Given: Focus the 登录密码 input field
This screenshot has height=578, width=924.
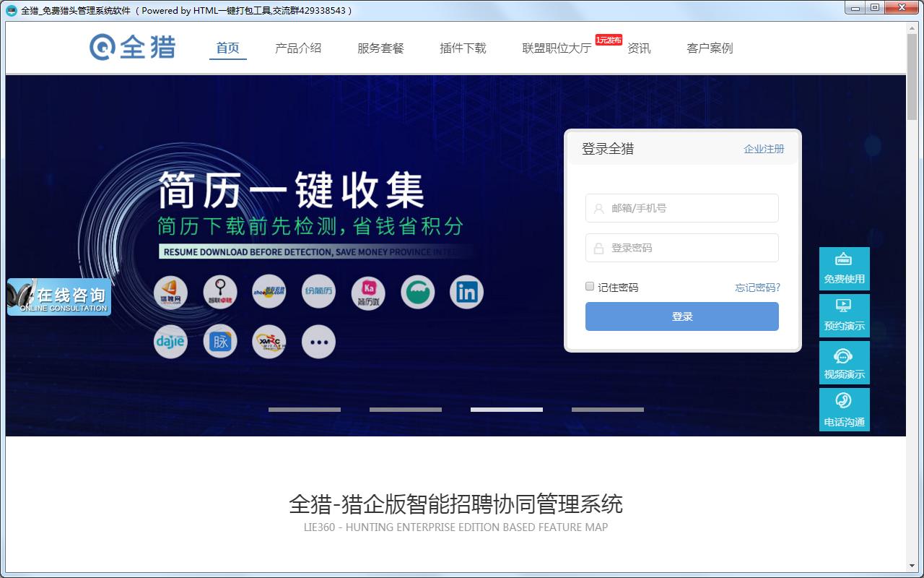Looking at the screenshot, I should coord(682,248).
